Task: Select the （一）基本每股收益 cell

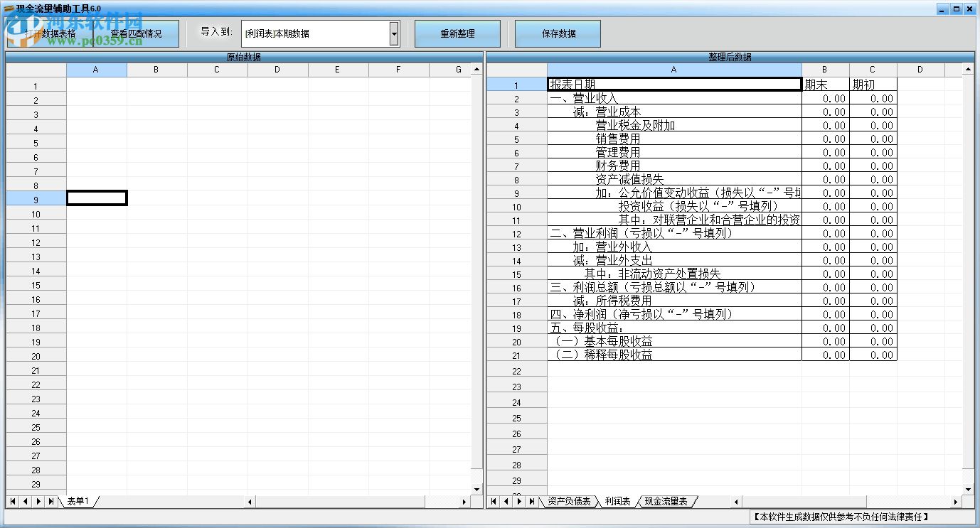Action: pos(674,341)
